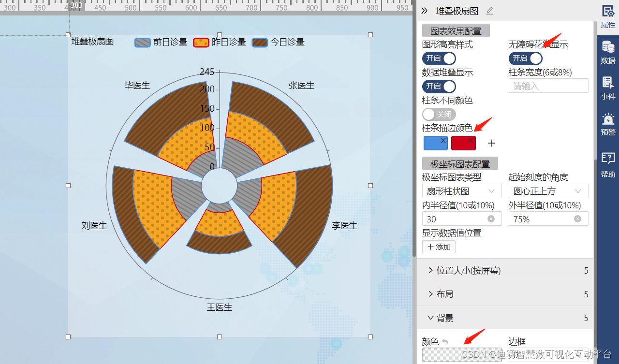Click 堆叠极扇图 panel header title
The width and height of the screenshot is (619, 364).
tap(457, 11)
